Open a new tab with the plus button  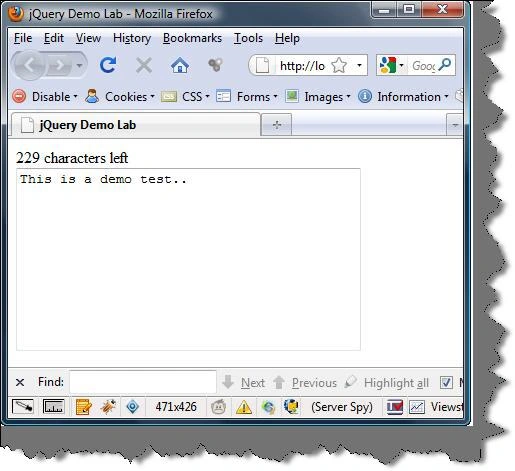[x=277, y=125]
